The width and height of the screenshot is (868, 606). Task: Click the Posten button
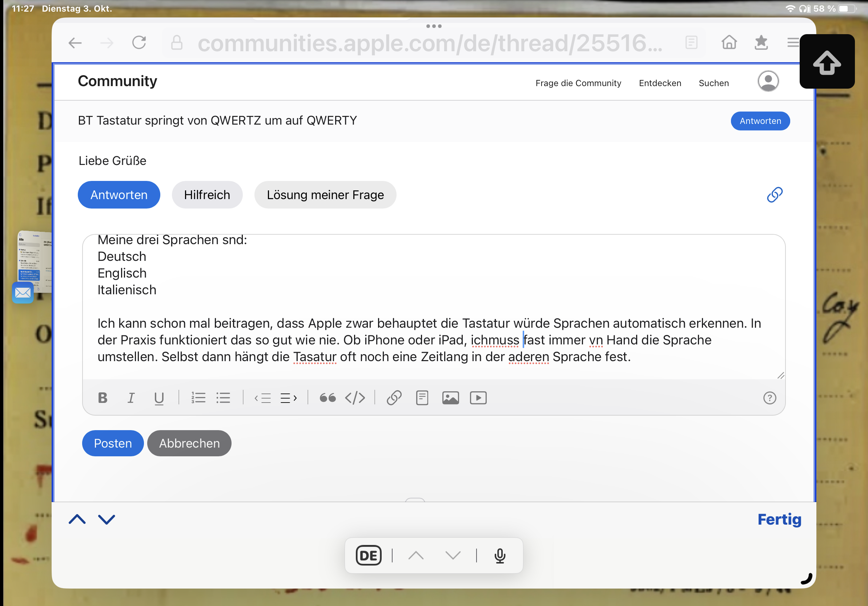click(x=113, y=443)
